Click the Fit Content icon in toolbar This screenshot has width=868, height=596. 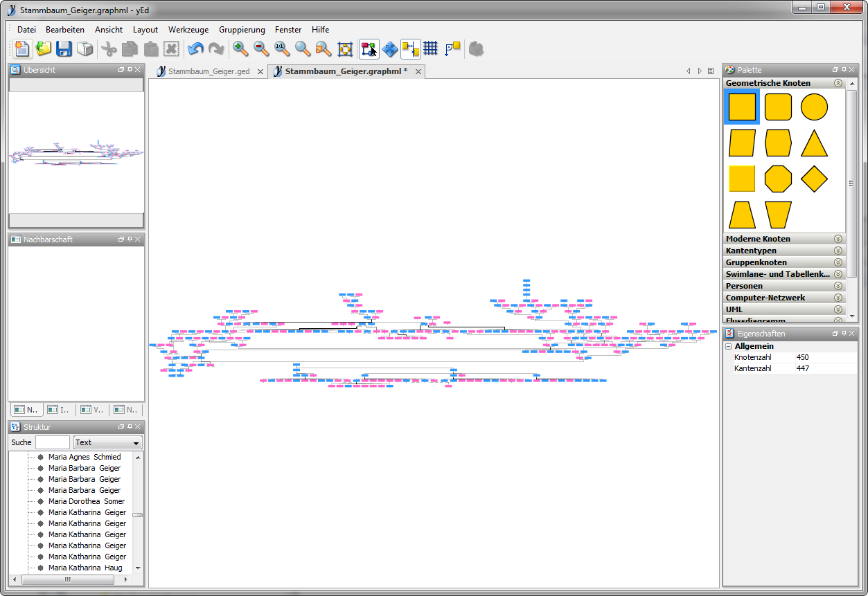345,48
